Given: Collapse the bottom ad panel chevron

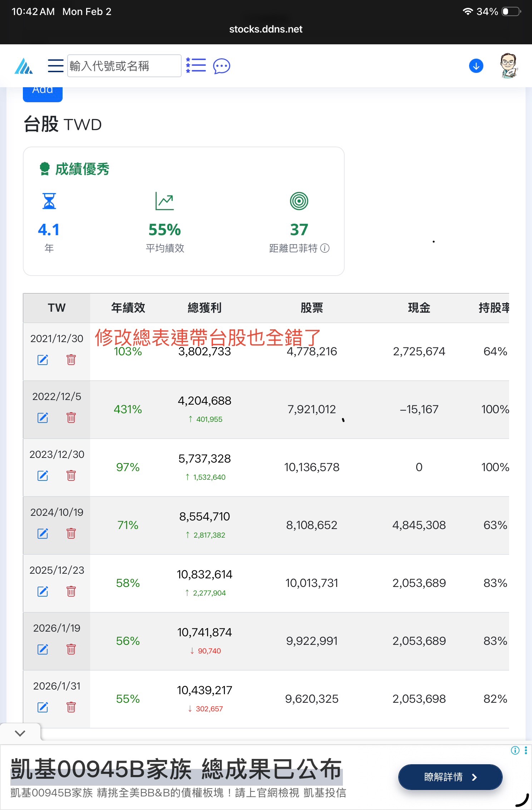Looking at the screenshot, I should tap(20, 733).
